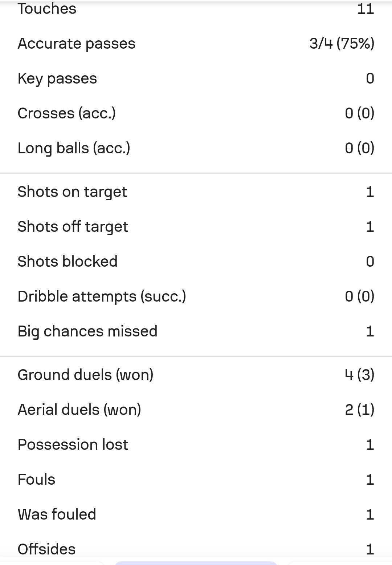Tap the Key passes label
392x565 pixels.
[57, 78]
